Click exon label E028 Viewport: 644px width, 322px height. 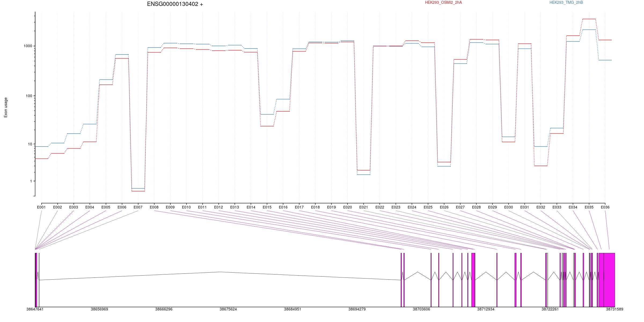click(x=476, y=207)
